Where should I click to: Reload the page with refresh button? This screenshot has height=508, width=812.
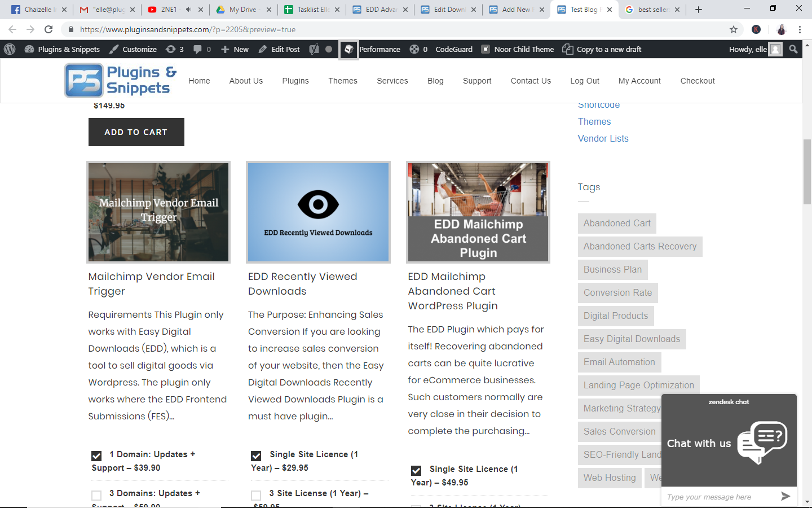(48, 29)
